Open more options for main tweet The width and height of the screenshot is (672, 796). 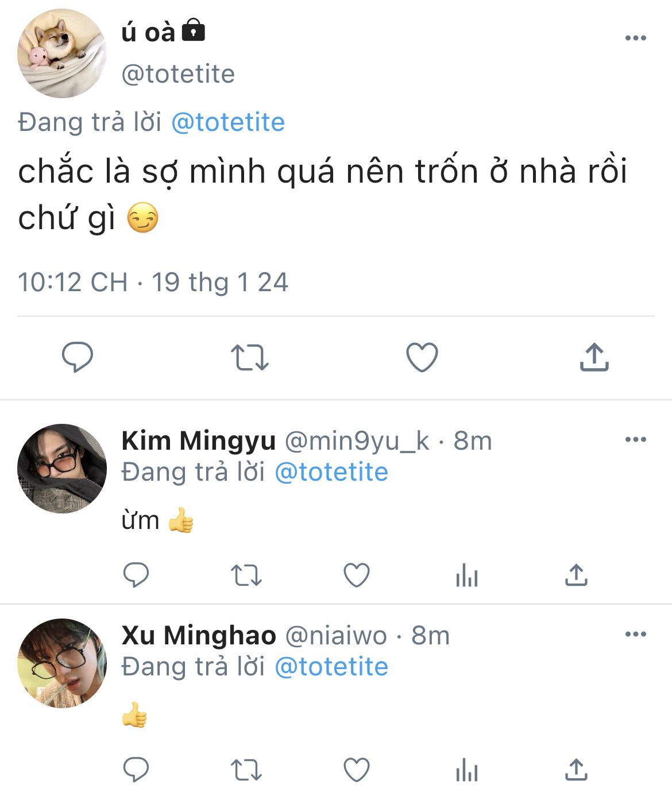[635, 38]
